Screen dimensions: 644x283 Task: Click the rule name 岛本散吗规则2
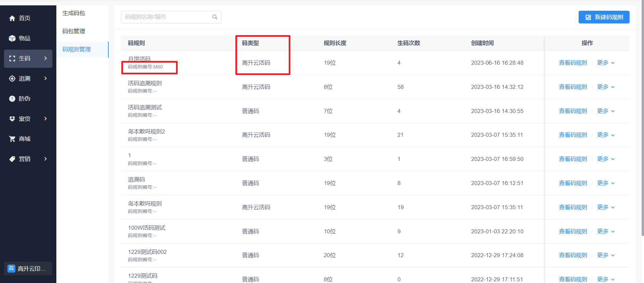pos(146,131)
